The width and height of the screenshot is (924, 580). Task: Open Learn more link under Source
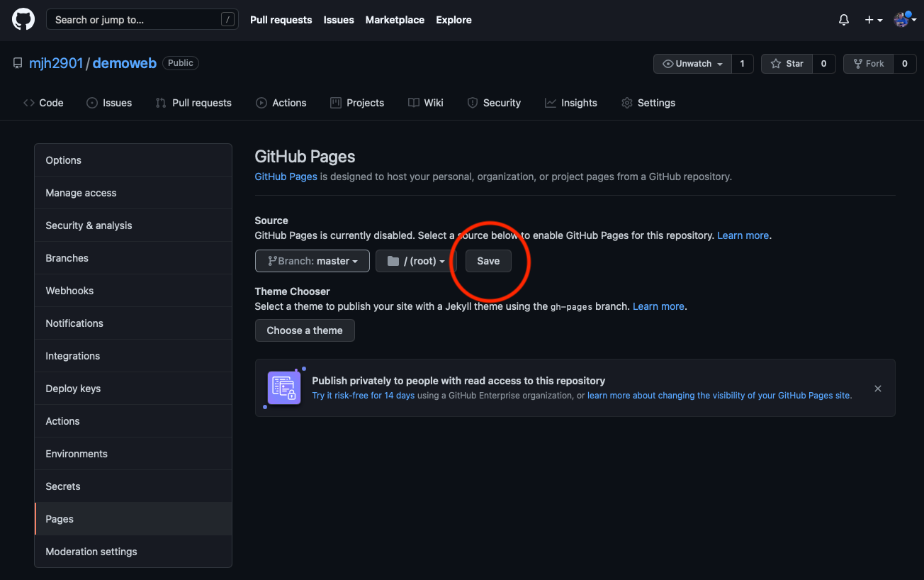point(743,235)
